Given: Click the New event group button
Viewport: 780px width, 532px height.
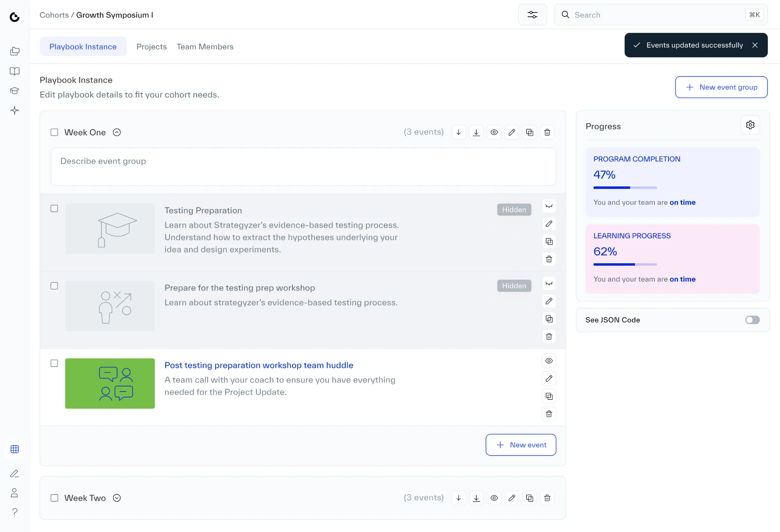Looking at the screenshot, I should pyautogui.click(x=721, y=87).
